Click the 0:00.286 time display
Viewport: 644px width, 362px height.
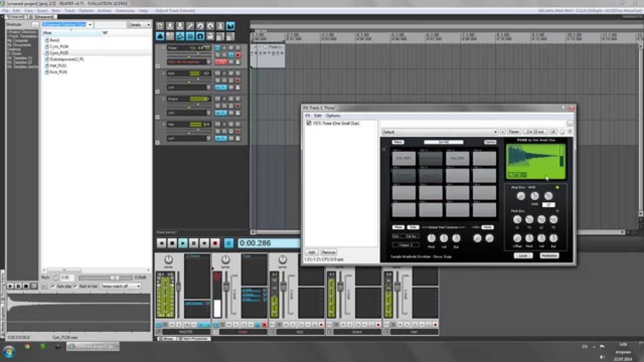(268, 243)
